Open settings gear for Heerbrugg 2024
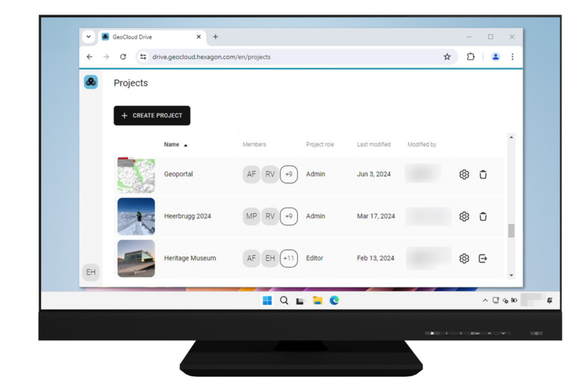This screenshot has width=588, height=392. point(464,216)
